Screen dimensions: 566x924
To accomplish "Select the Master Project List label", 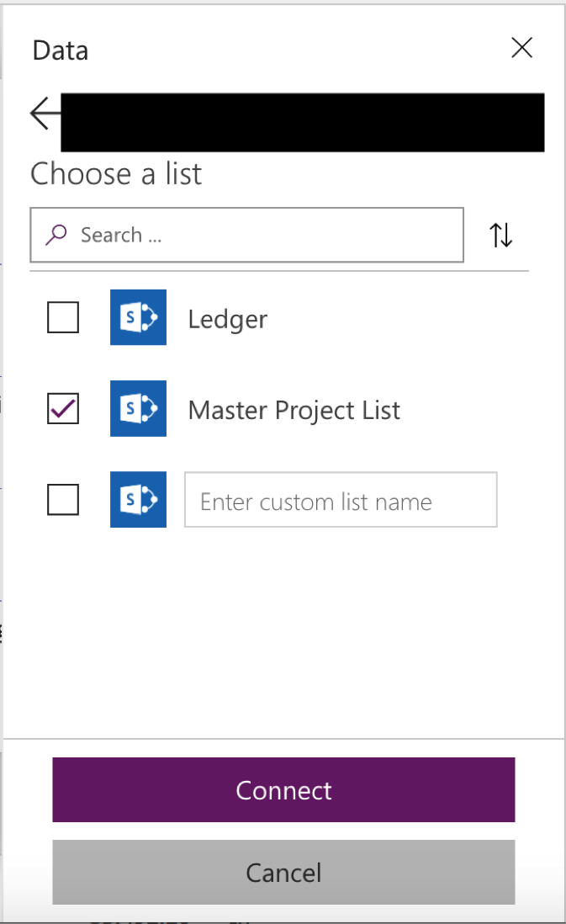I will pyautogui.click(x=294, y=410).
